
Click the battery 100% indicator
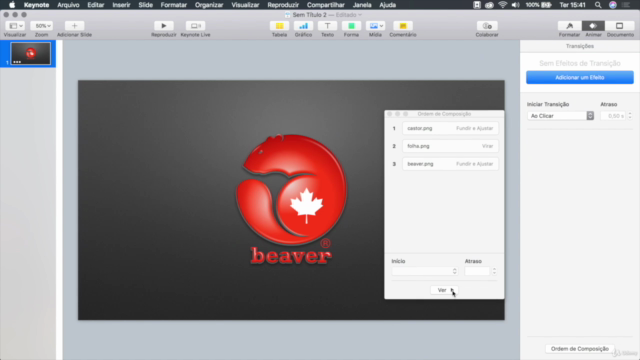point(538,5)
